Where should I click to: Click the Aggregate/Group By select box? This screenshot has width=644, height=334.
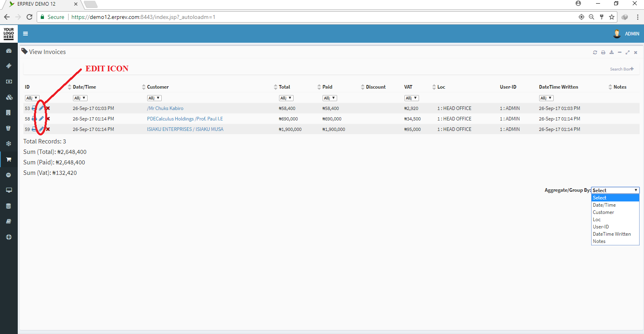pos(615,190)
